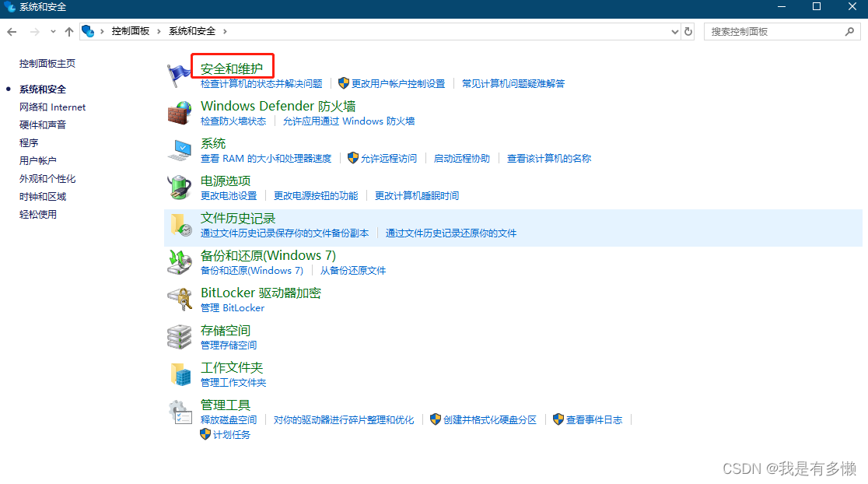Click 允许应用通过 Windows 防火墙 link
Image resolution: width=868 pixels, height=484 pixels.
tap(348, 121)
